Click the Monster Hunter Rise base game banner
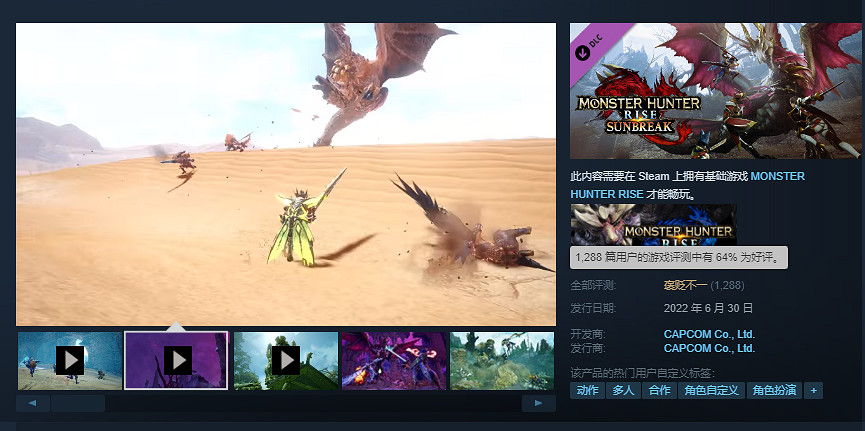865x431 pixels. [654, 225]
